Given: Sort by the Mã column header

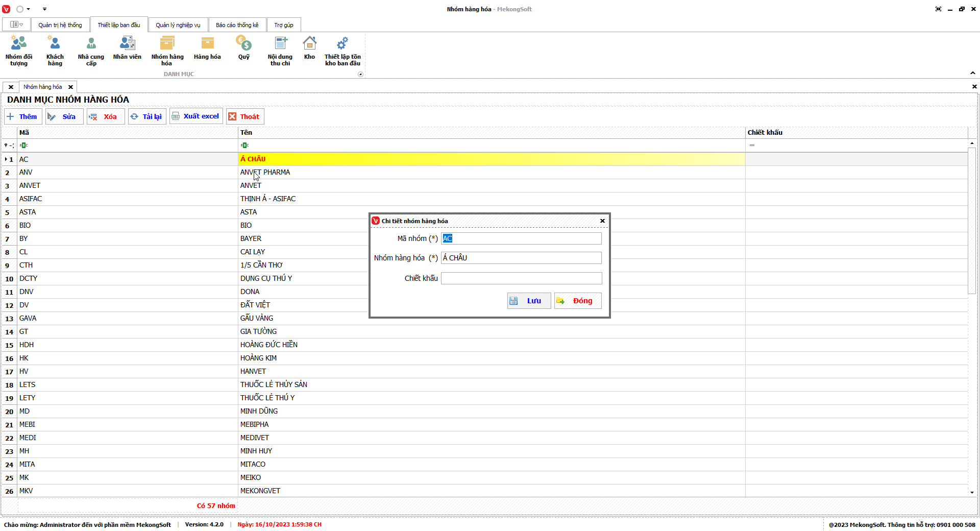Looking at the screenshot, I should 128,133.
